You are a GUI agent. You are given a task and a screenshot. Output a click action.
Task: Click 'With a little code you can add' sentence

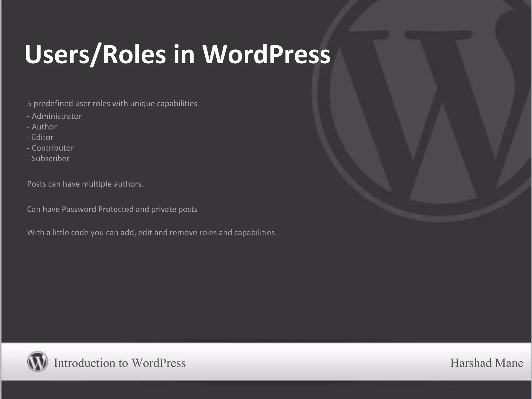pos(152,233)
